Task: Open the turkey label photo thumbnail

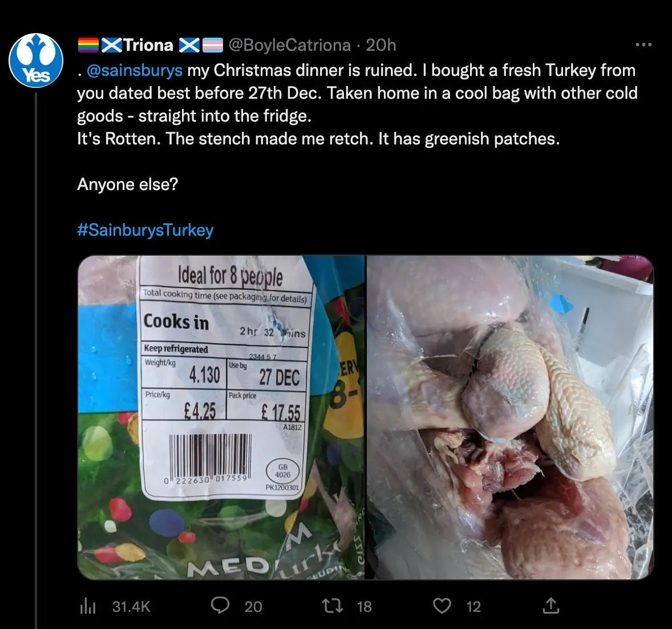Action: pyautogui.click(x=221, y=416)
